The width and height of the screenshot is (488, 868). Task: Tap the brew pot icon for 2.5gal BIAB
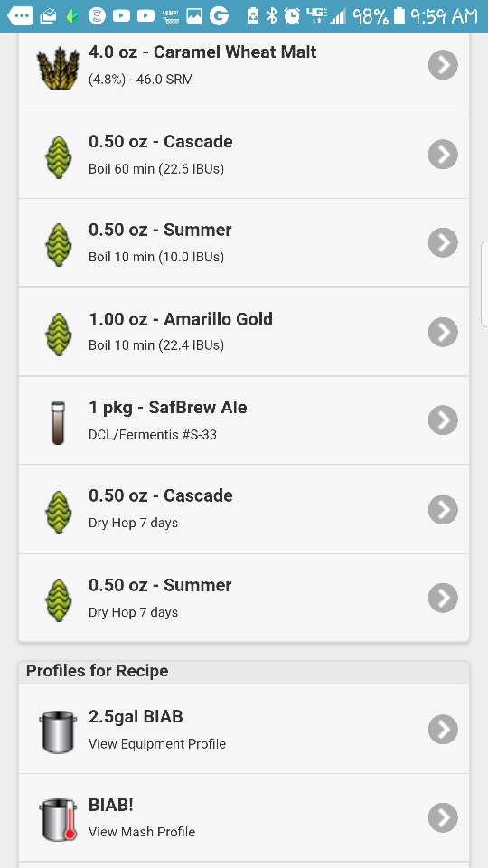click(x=58, y=731)
